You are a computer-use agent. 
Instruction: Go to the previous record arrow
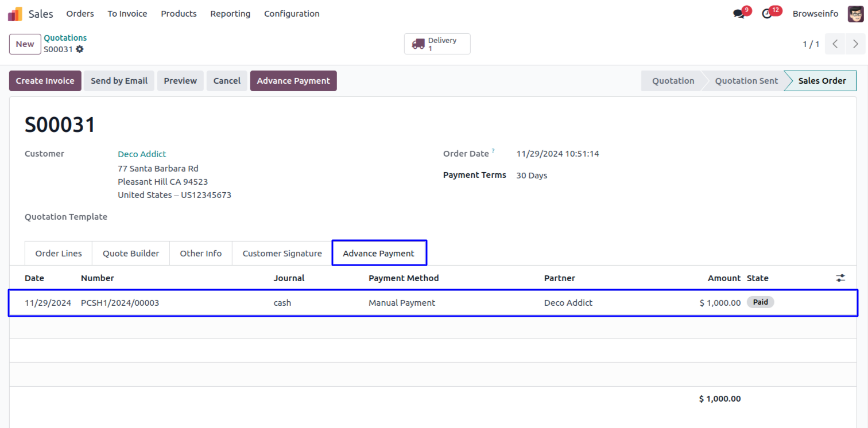coord(835,44)
